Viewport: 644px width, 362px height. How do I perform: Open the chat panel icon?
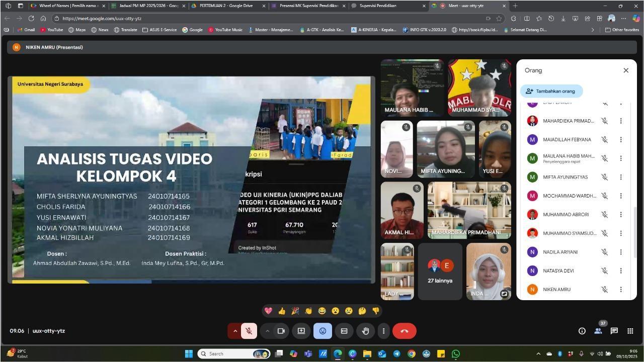(614, 331)
